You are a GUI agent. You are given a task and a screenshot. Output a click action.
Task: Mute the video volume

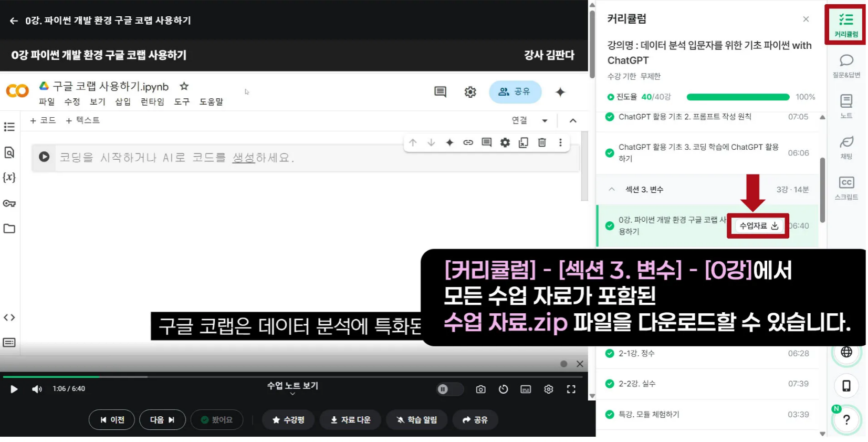(37, 389)
